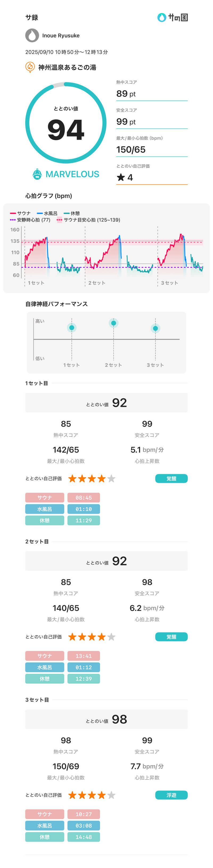Screen dimensions: 213x868
Task: Select the set 2 autonomic performance dot
Action: [x=114, y=323]
